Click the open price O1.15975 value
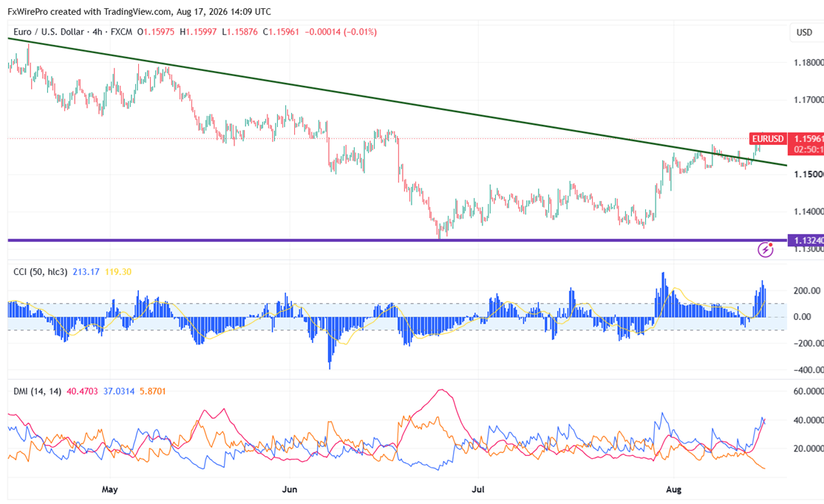The height and width of the screenshot is (504, 824). (155, 32)
